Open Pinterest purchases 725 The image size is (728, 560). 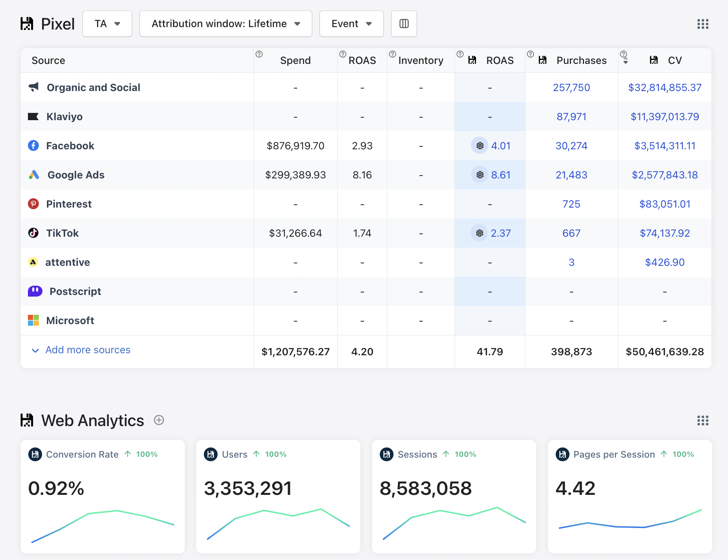[571, 204]
